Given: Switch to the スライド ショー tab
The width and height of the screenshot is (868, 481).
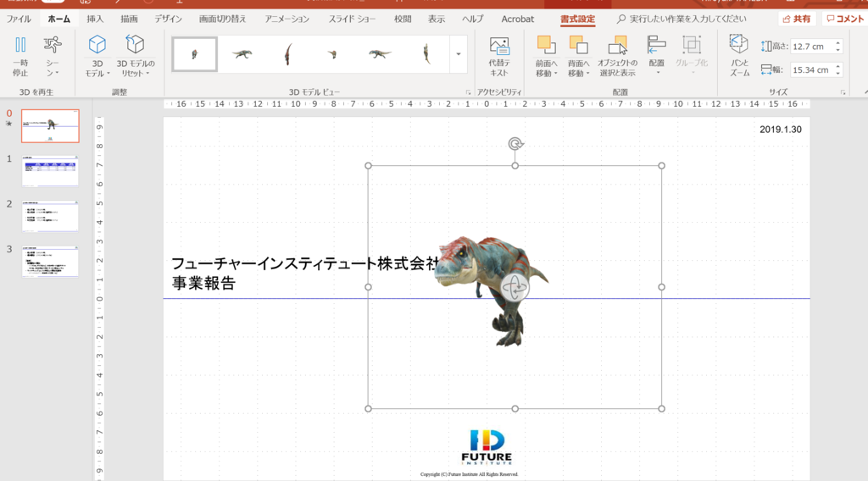Looking at the screenshot, I should point(352,19).
